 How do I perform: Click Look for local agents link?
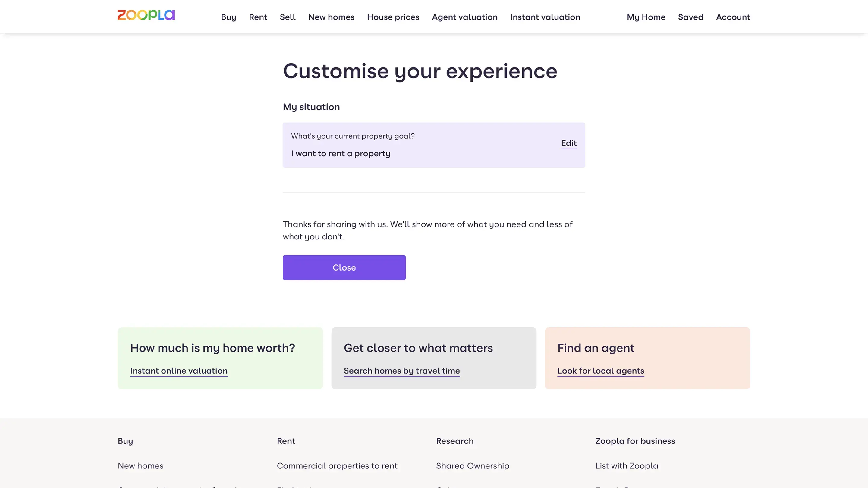tap(600, 371)
